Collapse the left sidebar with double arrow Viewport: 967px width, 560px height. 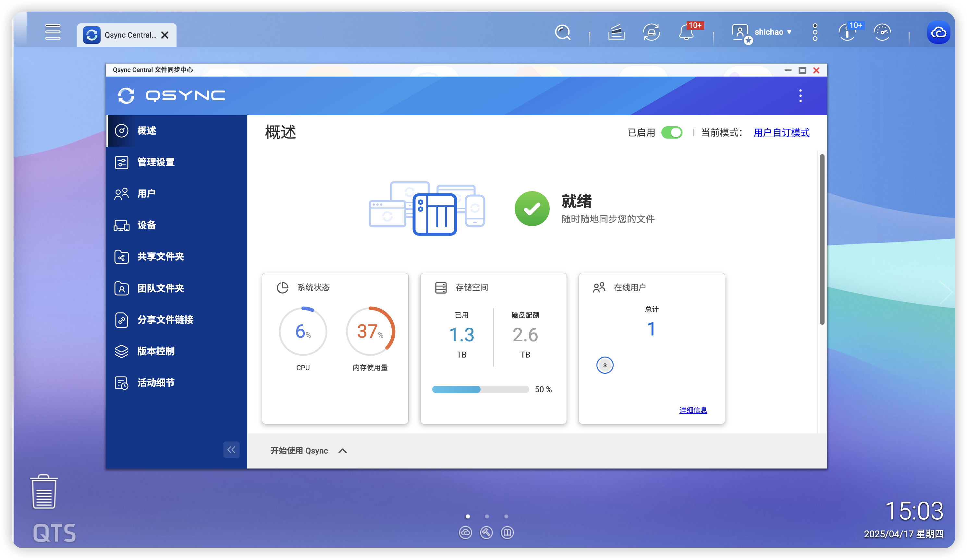(x=231, y=450)
